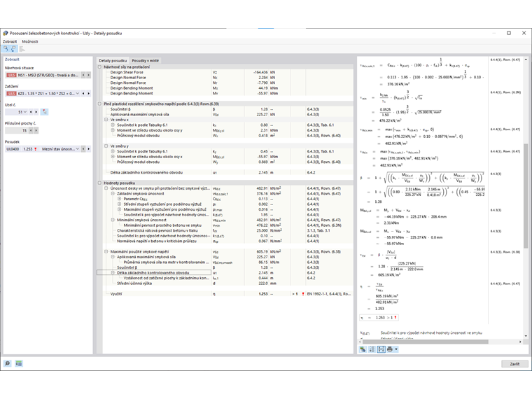Click the 605.19 value of Maximální použité smykové napětí
532x399 pixels.
click(262, 252)
